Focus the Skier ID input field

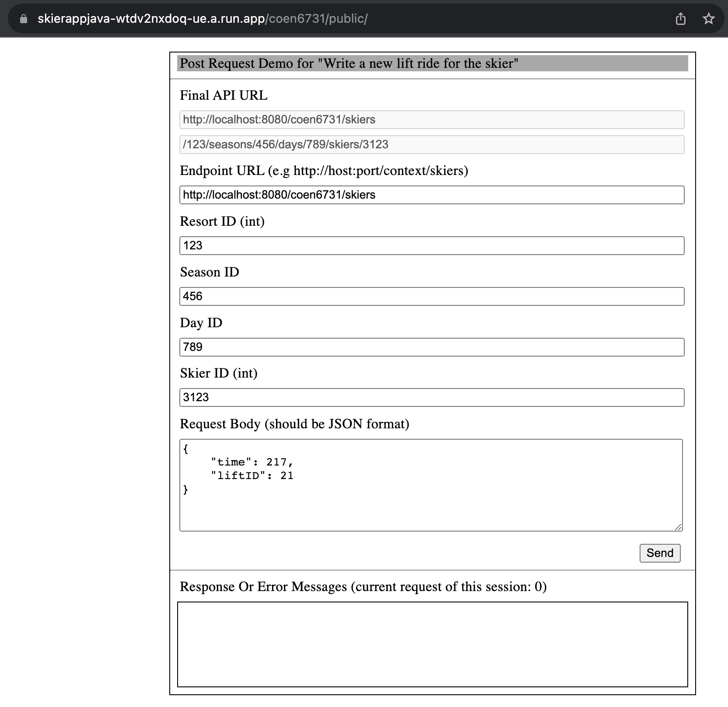(432, 397)
